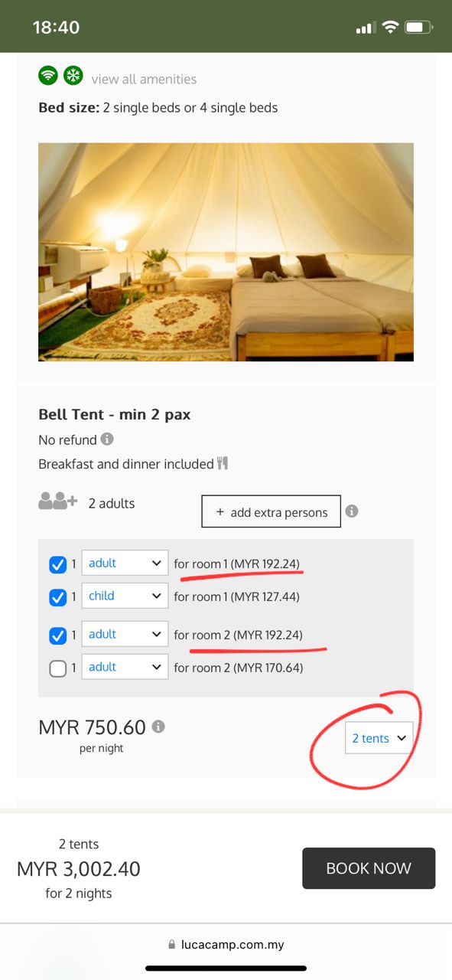Uncheck the child checkbox for room 1

tap(57, 597)
